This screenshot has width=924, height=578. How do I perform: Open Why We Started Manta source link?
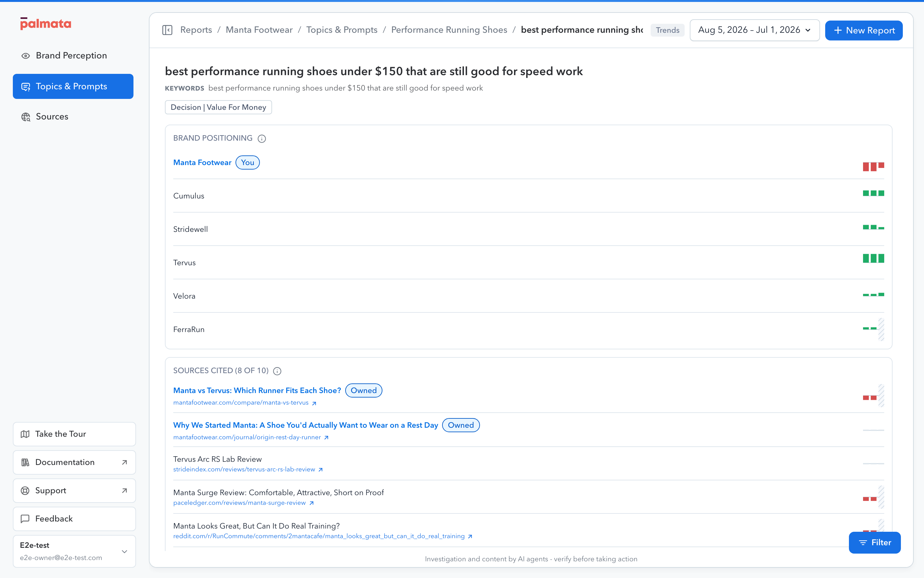(x=305, y=425)
